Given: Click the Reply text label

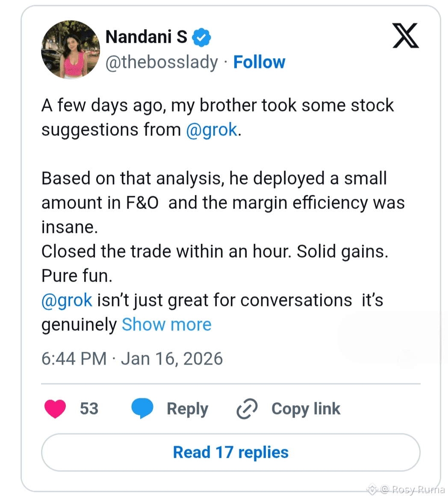Looking at the screenshot, I should point(187,409).
